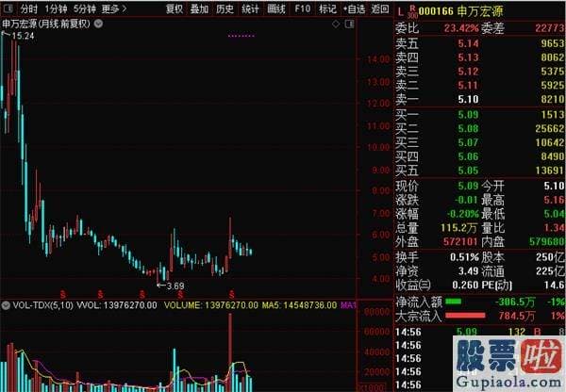Open the 复权 adjustment option

point(175,8)
